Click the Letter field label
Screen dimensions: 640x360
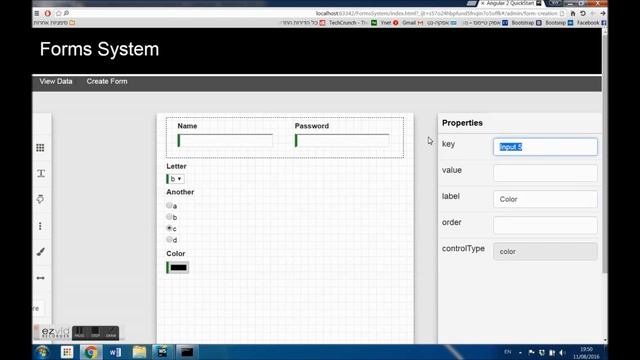click(176, 166)
